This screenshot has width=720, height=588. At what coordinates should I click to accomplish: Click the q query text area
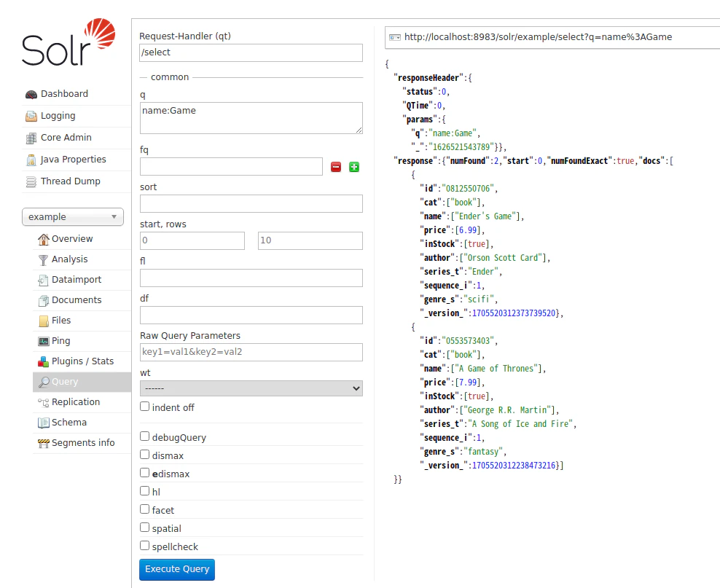coord(251,118)
